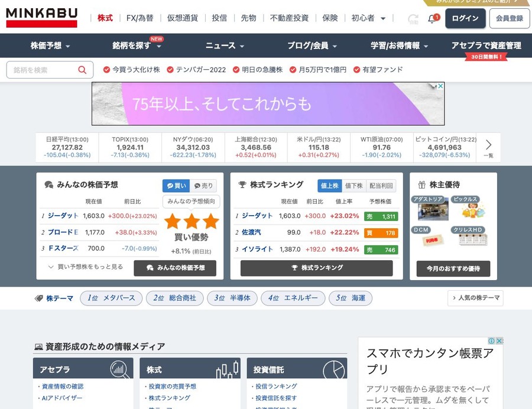532x409 pixels.
Task: Close the purple banner ad
Action: point(440,86)
